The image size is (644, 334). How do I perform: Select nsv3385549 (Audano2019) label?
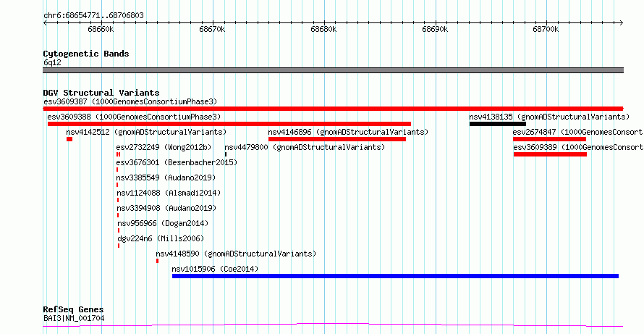(166, 178)
